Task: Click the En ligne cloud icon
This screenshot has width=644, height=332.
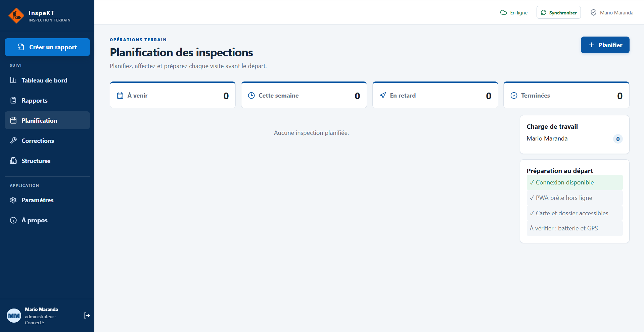Action: click(503, 12)
